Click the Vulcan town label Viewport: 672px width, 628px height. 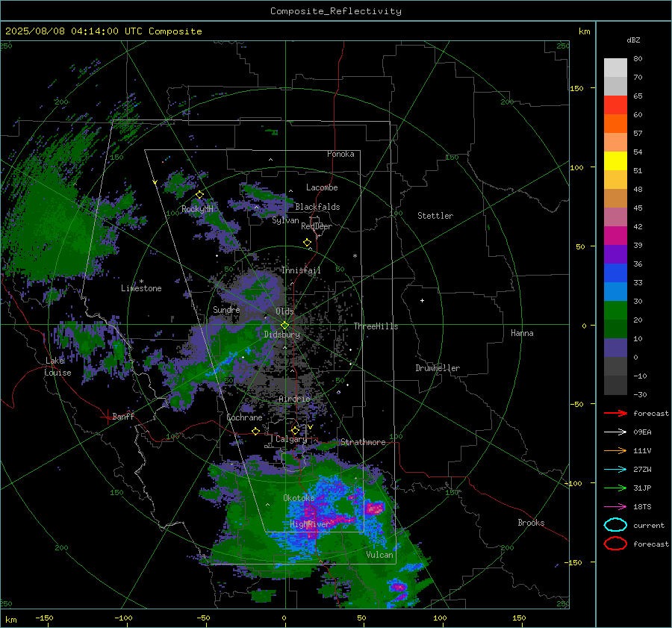click(x=379, y=555)
